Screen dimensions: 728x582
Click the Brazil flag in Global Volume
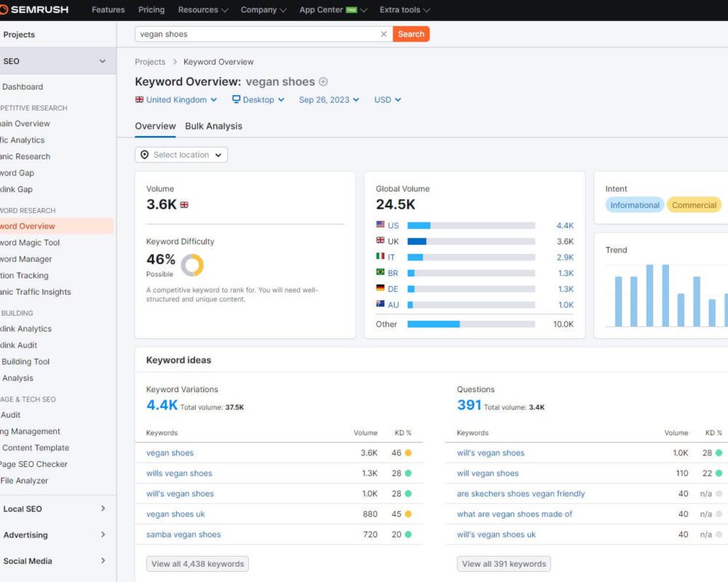click(x=380, y=272)
